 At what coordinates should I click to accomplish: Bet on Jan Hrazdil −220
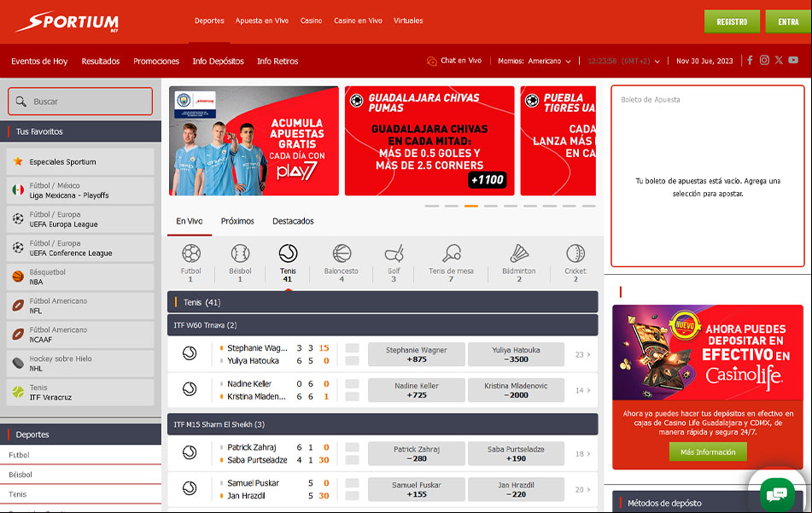tap(516, 490)
